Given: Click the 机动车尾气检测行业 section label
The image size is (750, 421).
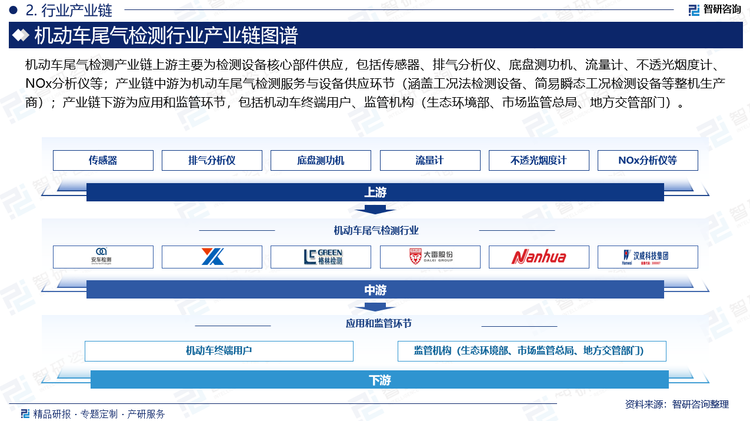Looking at the screenshot, I should pos(376,231).
